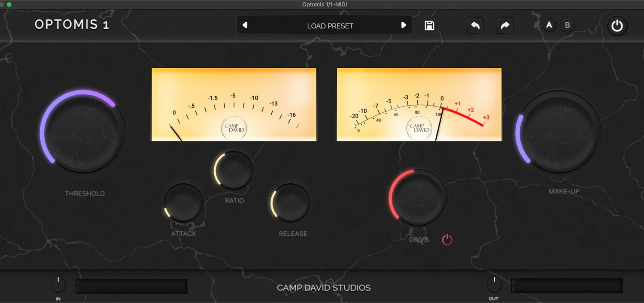Select the A comparison state
This screenshot has width=644, height=303.
coord(549,25)
